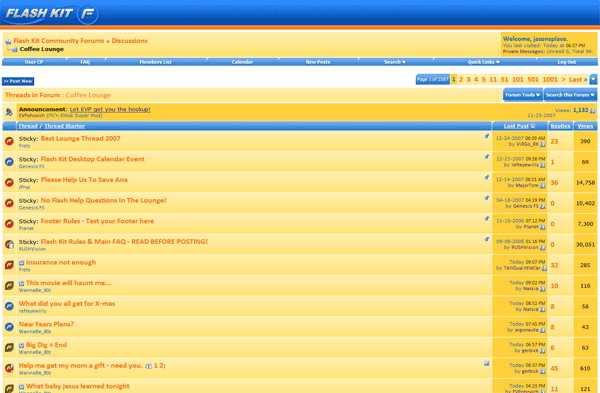Open User CP from the navigation bar
This screenshot has height=393, width=600.
point(34,62)
